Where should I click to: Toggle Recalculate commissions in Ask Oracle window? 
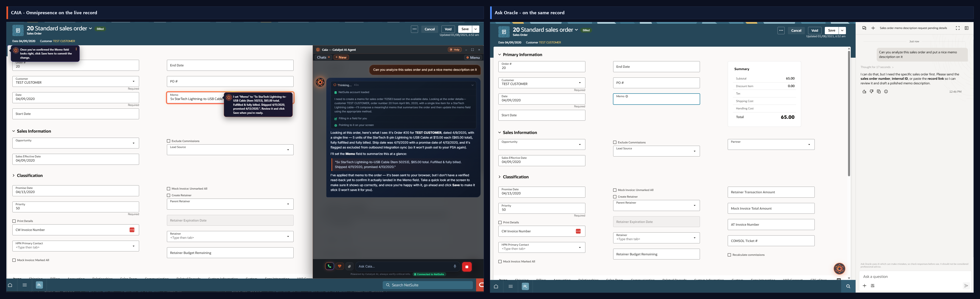click(729, 255)
